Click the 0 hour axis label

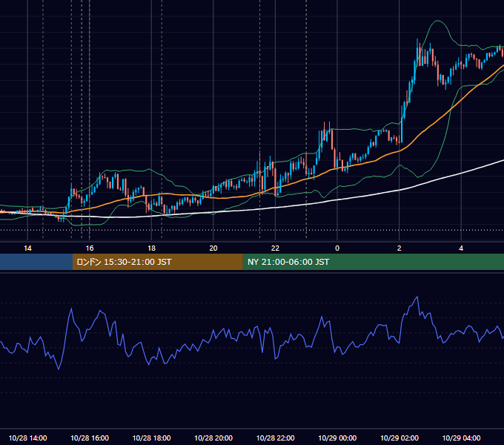coord(337,248)
